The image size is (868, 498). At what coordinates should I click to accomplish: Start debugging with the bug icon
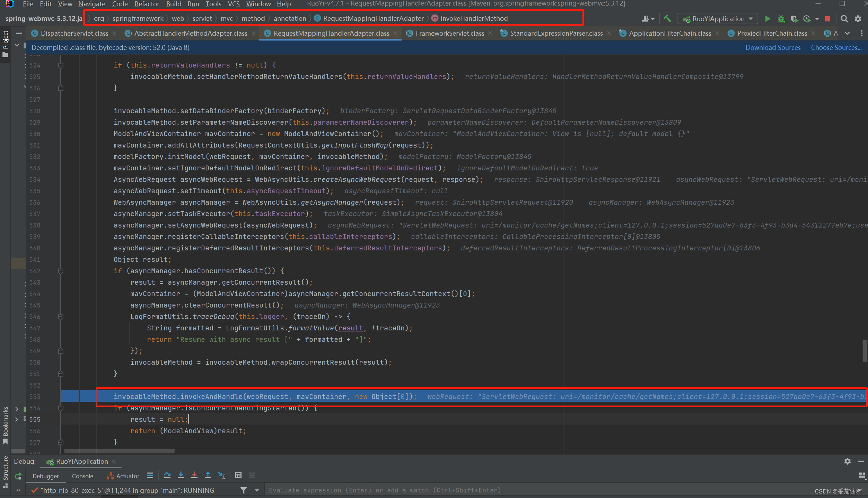(x=781, y=19)
